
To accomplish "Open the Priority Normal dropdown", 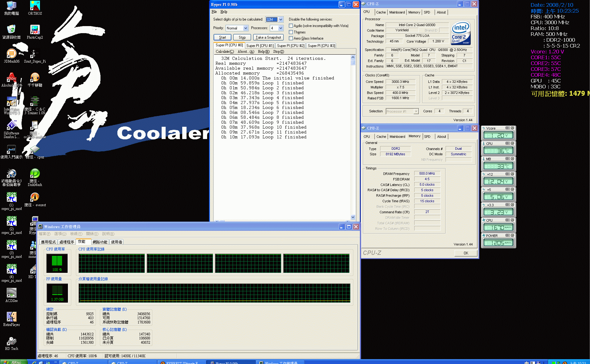I will [246, 28].
